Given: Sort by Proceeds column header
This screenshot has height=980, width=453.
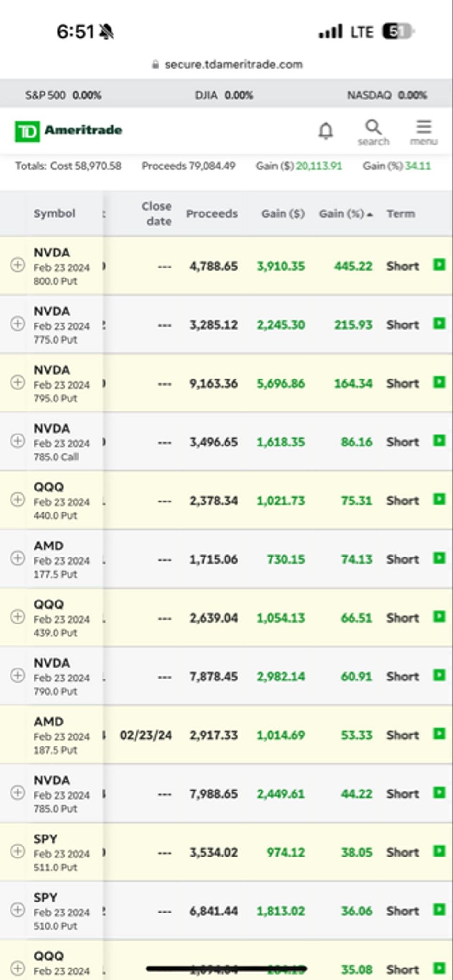Looking at the screenshot, I should 212,214.
